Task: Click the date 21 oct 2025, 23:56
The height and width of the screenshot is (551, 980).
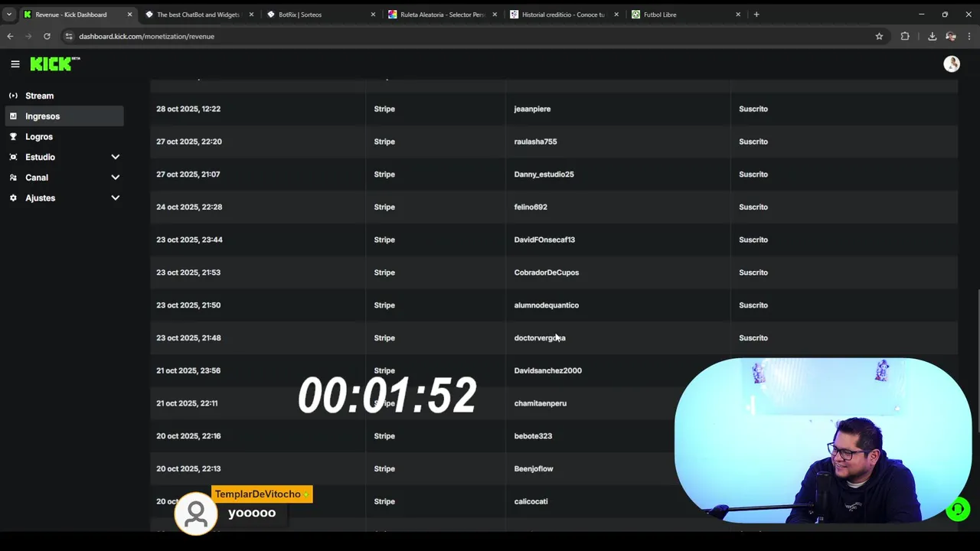Action: (188, 370)
